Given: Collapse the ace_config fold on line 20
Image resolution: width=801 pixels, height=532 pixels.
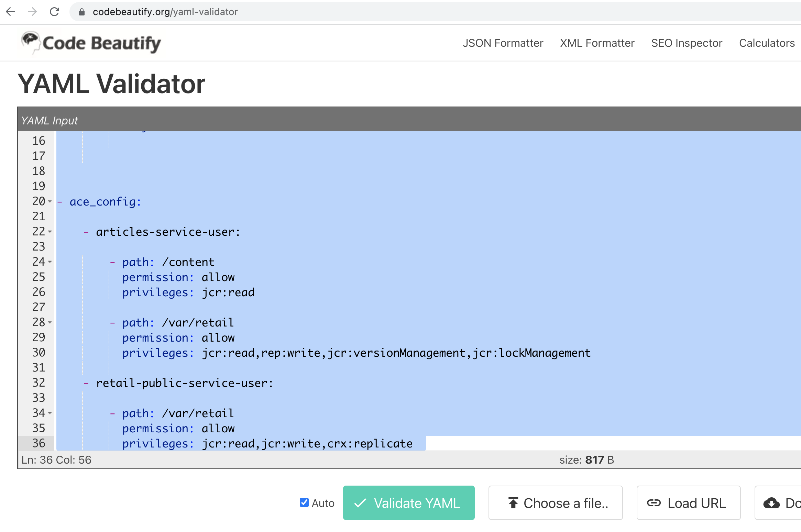Looking at the screenshot, I should click(50, 201).
